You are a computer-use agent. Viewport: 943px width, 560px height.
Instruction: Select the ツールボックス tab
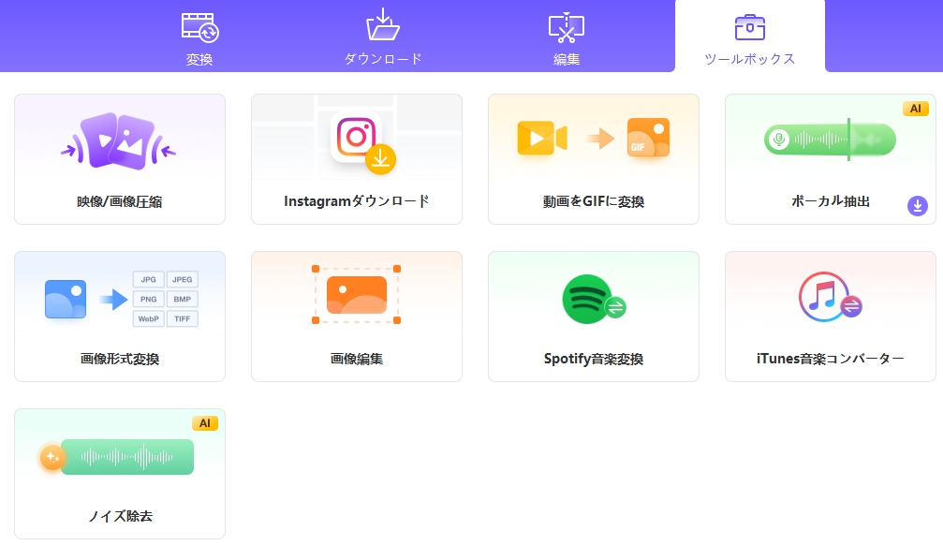(750, 37)
